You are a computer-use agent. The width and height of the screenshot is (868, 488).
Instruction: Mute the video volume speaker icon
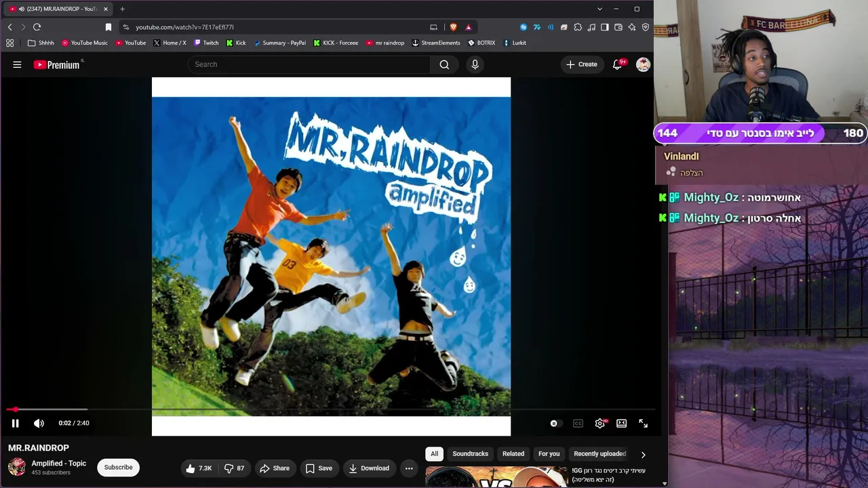[39, 423]
